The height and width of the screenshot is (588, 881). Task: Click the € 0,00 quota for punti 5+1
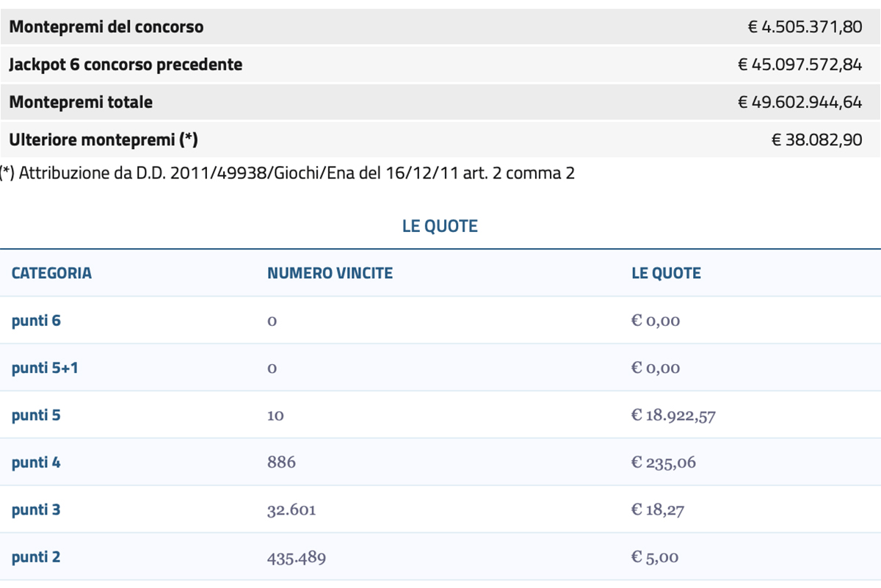point(656,368)
